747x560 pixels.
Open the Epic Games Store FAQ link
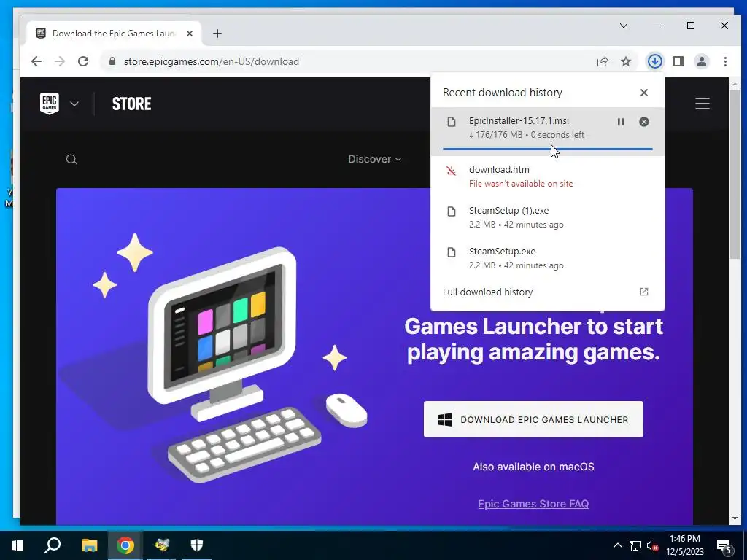(533, 504)
